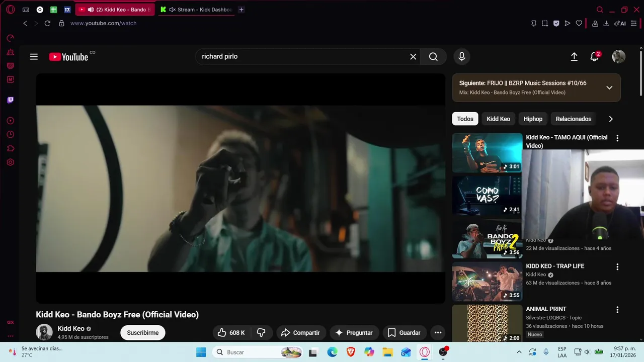Expand the Siguiente mix playlist chevron
Viewport: 644px width, 362px height.
609,87
